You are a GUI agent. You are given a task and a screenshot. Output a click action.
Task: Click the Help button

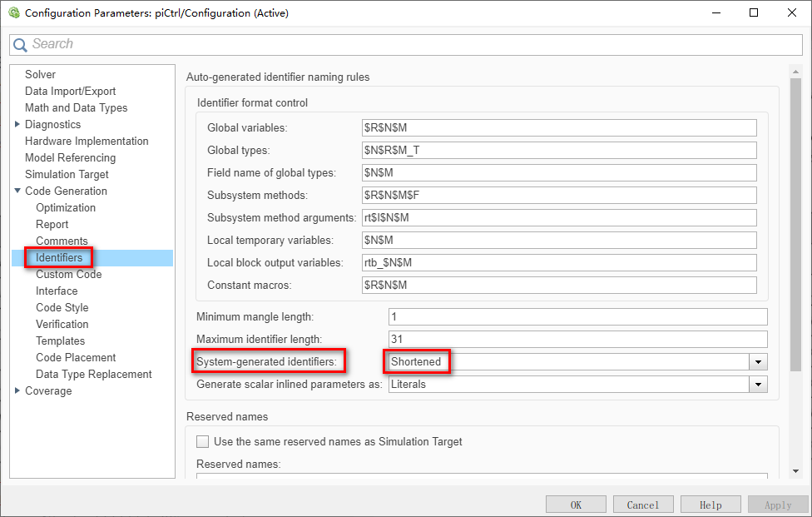[710, 504]
